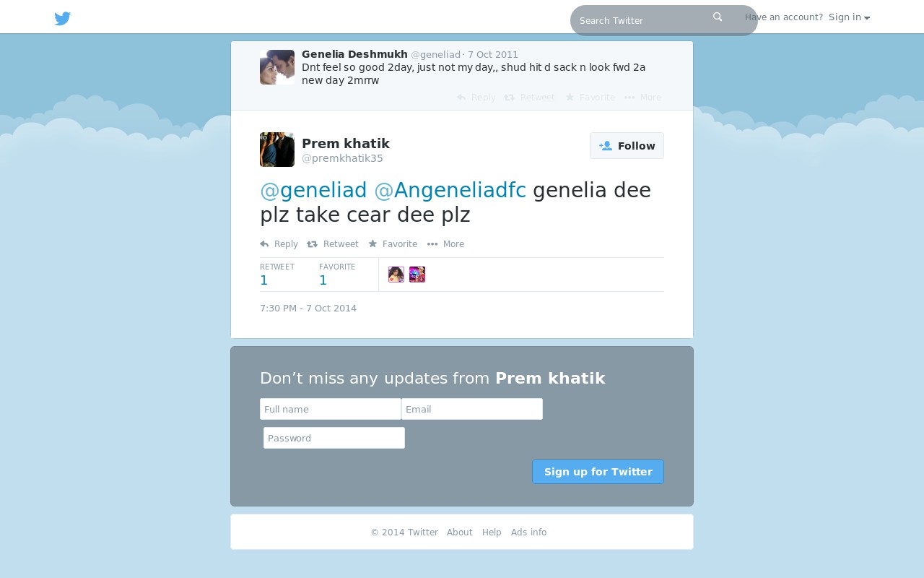This screenshot has height=578, width=924.
Task: Favorite Prem khatik's tweet with star
Action: 393,244
